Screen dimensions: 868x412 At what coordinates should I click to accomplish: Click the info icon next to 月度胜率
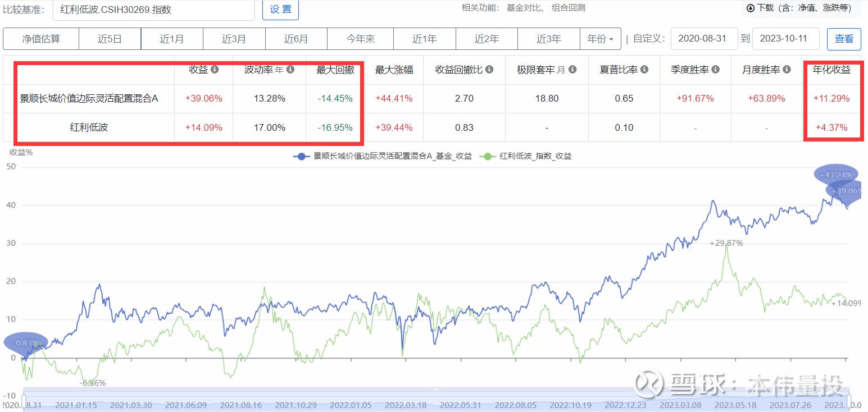[787, 70]
